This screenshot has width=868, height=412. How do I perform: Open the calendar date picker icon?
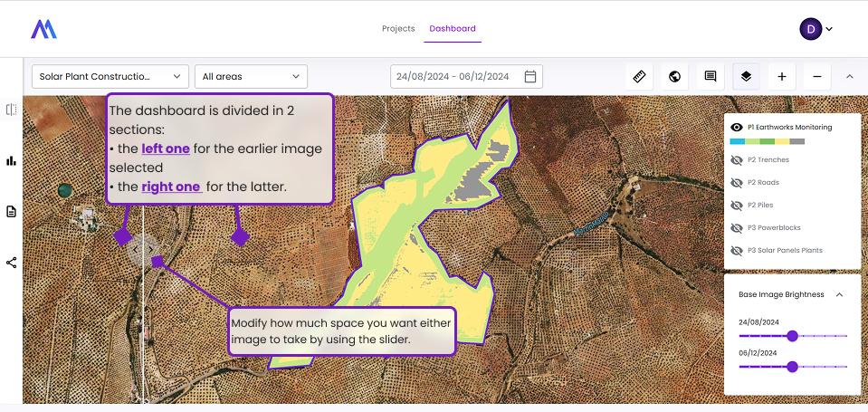coord(529,76)
